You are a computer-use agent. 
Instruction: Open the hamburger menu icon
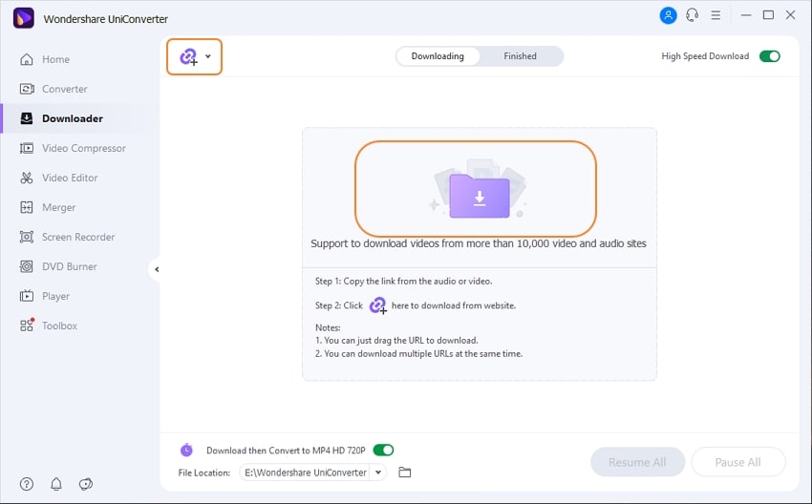click(716, 15)
